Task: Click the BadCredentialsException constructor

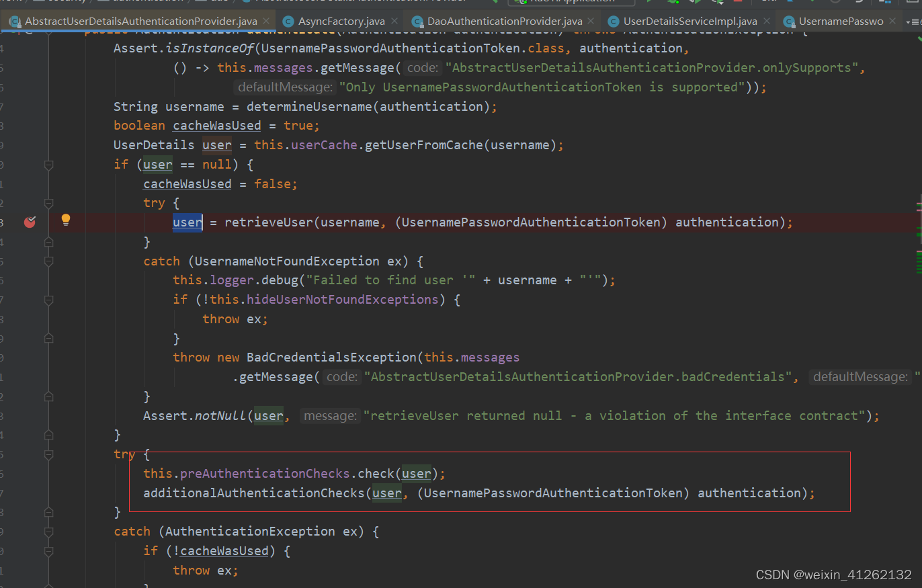Action: (x=332, y=358)
